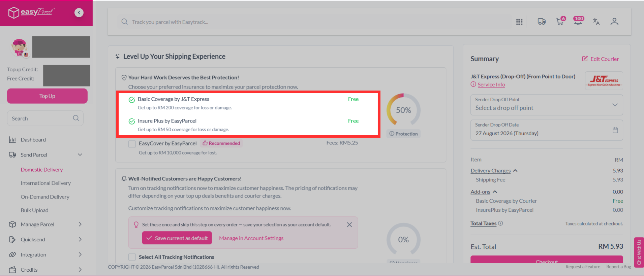The image size is (644, 276).
Task: Click the Dashboard chart icon
Action: pos(12,140)
